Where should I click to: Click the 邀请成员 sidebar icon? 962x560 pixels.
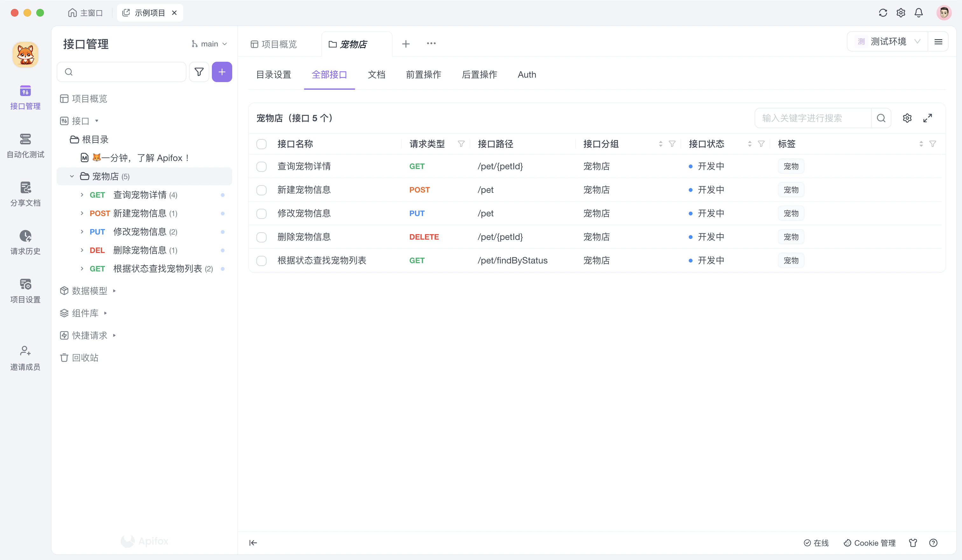pyautogui.click(x=25, y=357)
